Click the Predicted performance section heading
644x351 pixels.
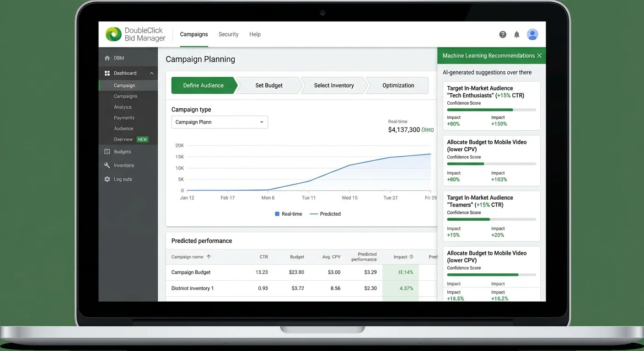pyautogui.click(x=202, y=241)
